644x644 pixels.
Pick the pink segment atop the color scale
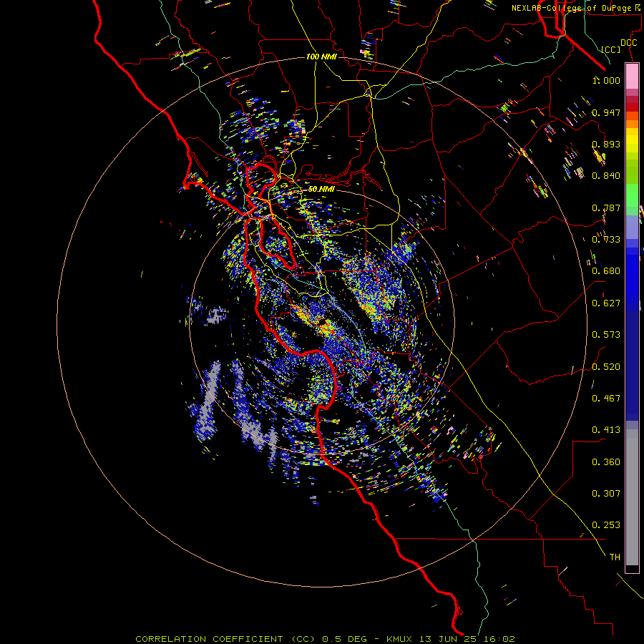tap(632, 76)
